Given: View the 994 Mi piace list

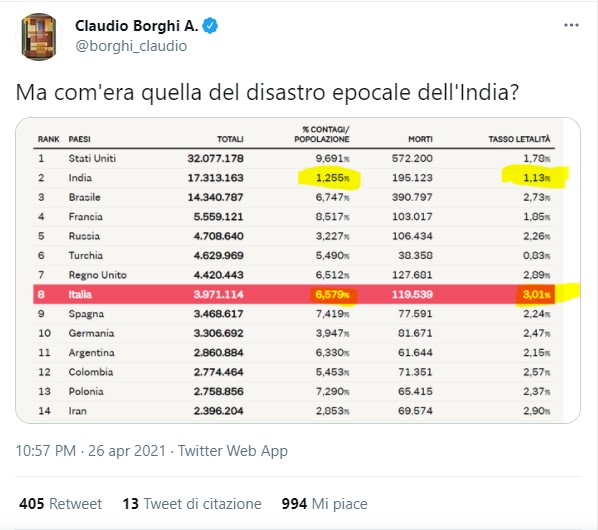Looking at the screenshot, I should (x=324, y=504).
